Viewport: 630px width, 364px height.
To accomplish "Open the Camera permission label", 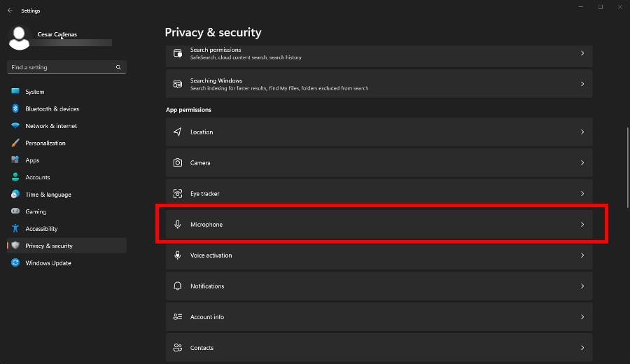I will [x=200, y=162].
